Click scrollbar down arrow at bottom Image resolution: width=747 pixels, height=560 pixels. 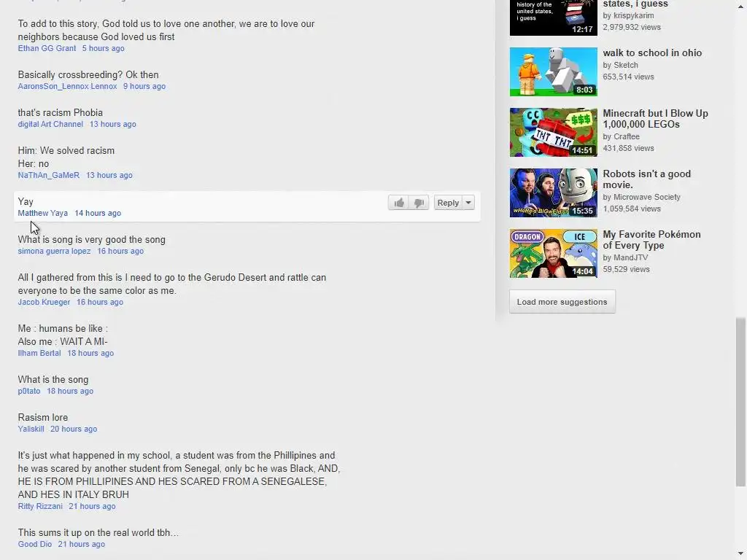[740, 554]
